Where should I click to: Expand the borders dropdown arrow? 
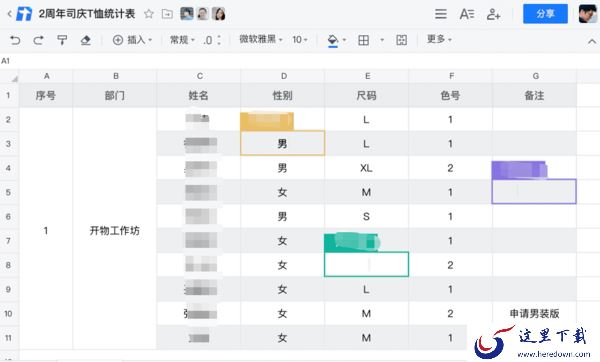(382, 40)
